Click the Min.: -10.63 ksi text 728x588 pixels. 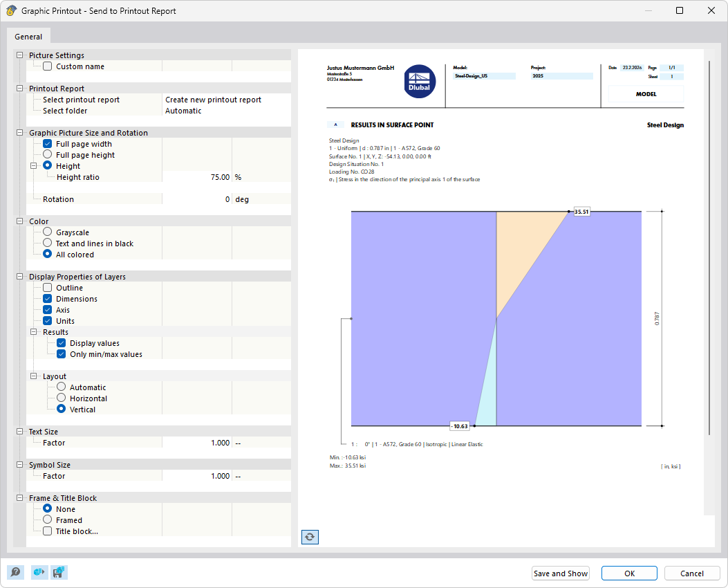(x=348, y=457)
